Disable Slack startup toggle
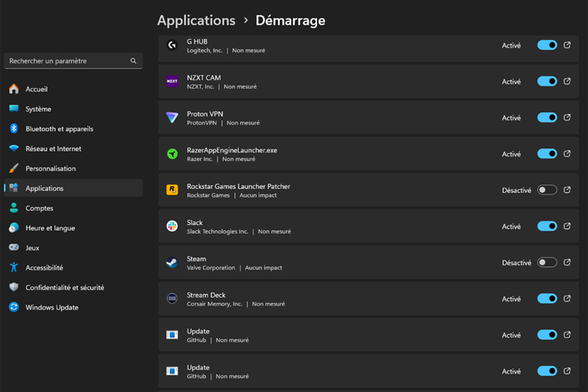The height and width of the screenshot is (392, 588). (x=547, y=226)
